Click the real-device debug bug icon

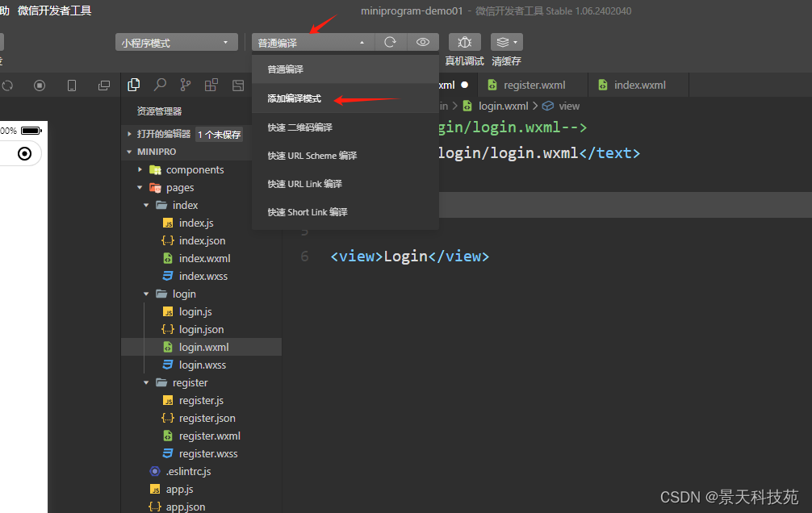pos(464,42)
